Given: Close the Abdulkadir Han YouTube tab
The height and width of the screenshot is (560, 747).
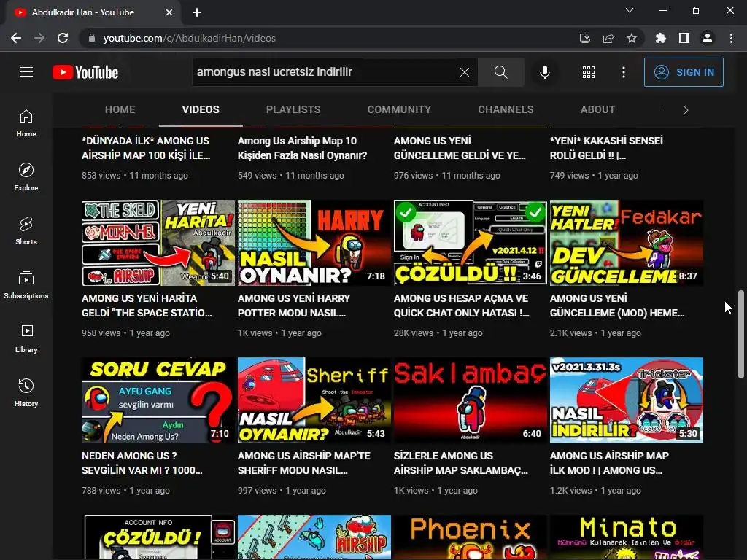Looking at the screenshot, I should (x=169, y=12).
